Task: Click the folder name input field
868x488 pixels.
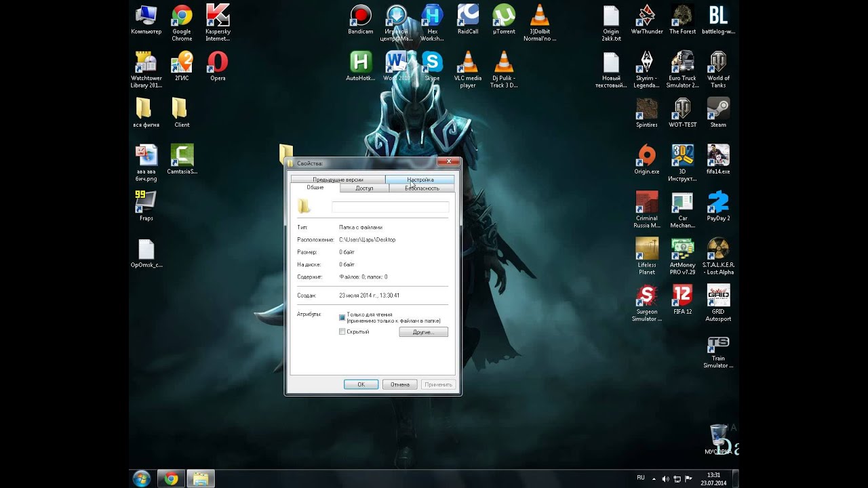Action: coord(390,207)
